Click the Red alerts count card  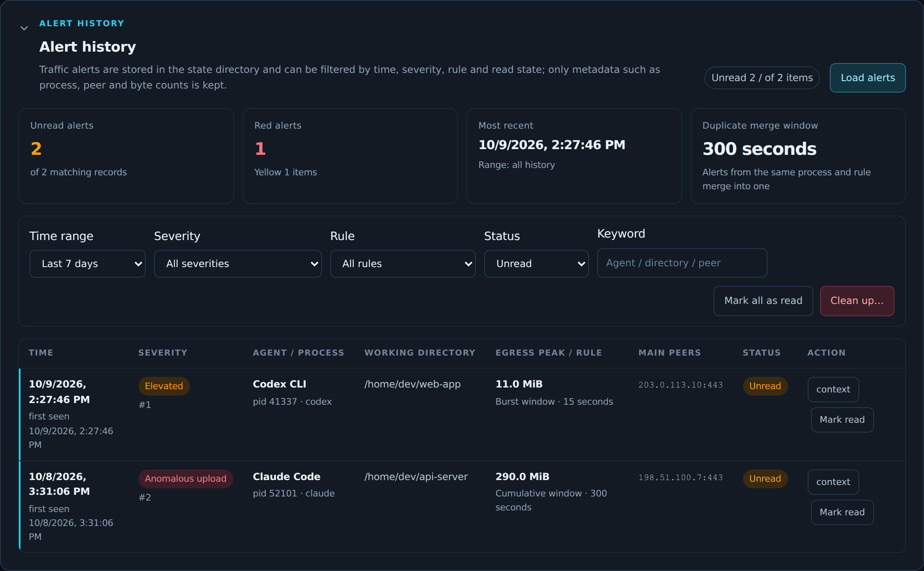coord(350,156)
